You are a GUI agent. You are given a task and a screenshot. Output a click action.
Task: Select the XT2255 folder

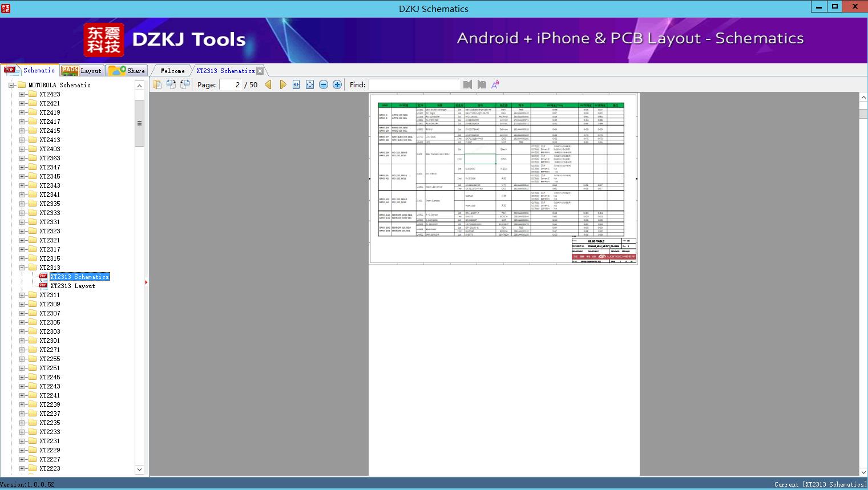coord(50,359)
